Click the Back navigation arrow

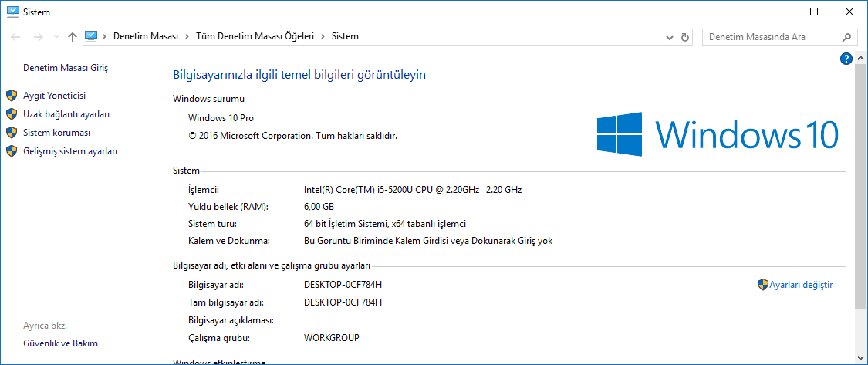tap(15, 37)
